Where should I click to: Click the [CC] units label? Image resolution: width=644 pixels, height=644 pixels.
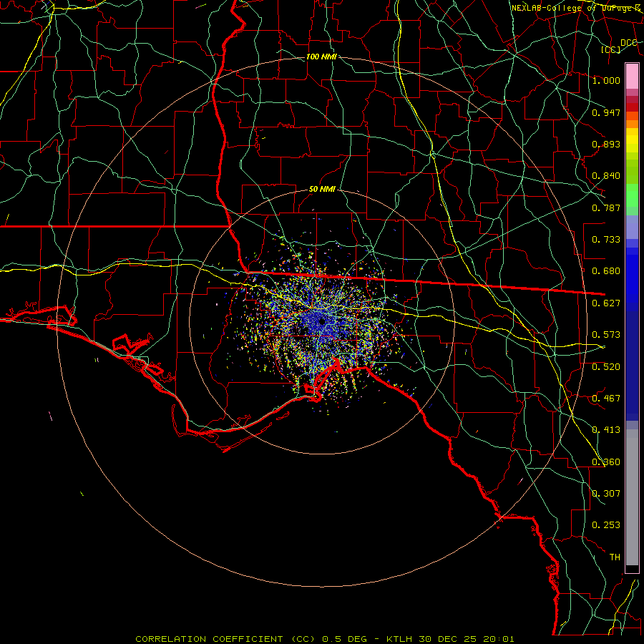point(611,49)
